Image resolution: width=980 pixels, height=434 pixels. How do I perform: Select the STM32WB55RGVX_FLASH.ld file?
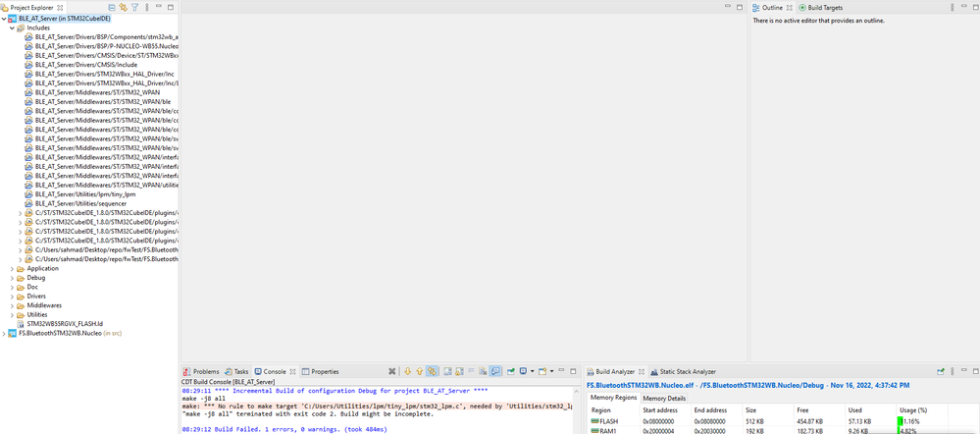coord(65,324)
